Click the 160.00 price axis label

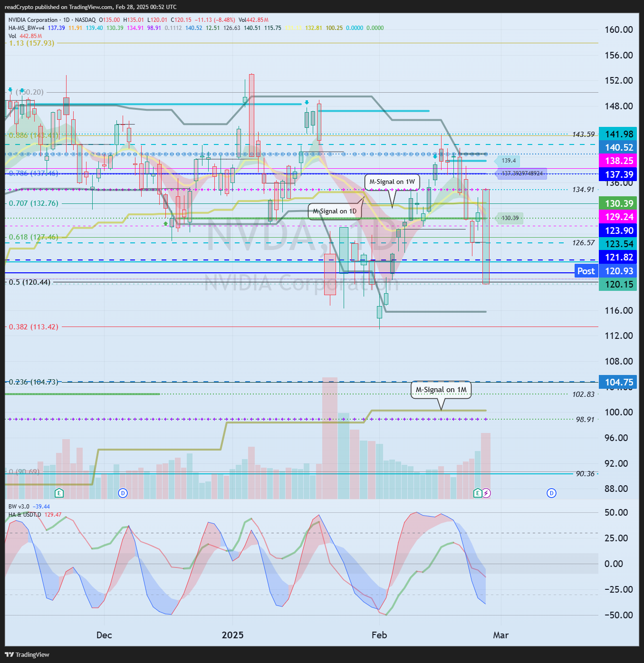[x=619, y=29]
